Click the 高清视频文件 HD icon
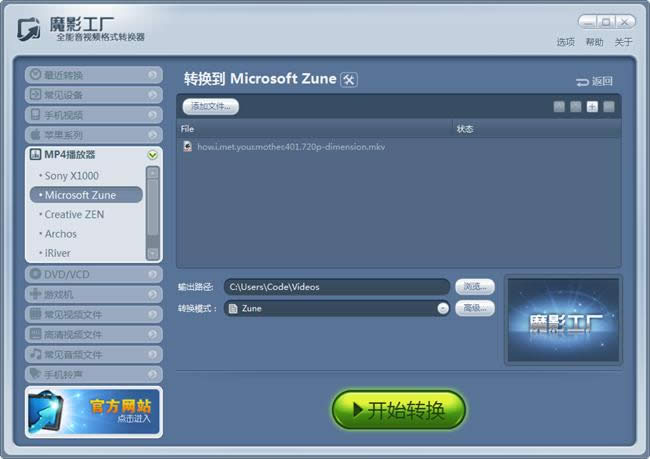 pos(35,334)
